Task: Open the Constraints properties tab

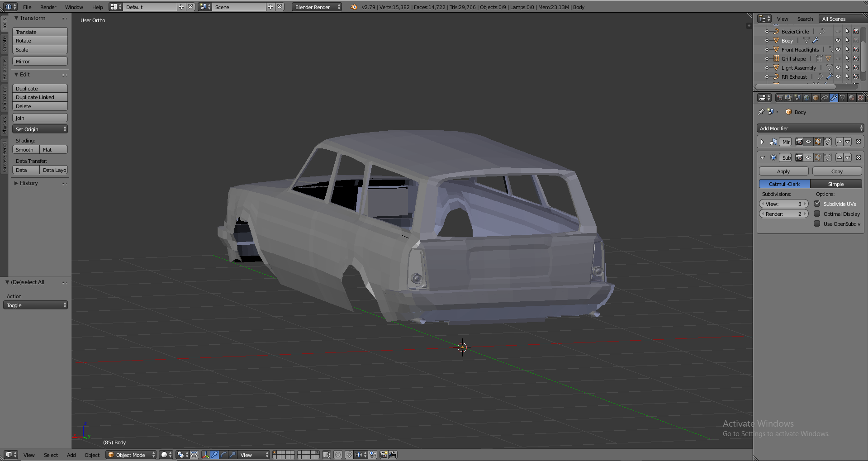Action: pos(825,98)
